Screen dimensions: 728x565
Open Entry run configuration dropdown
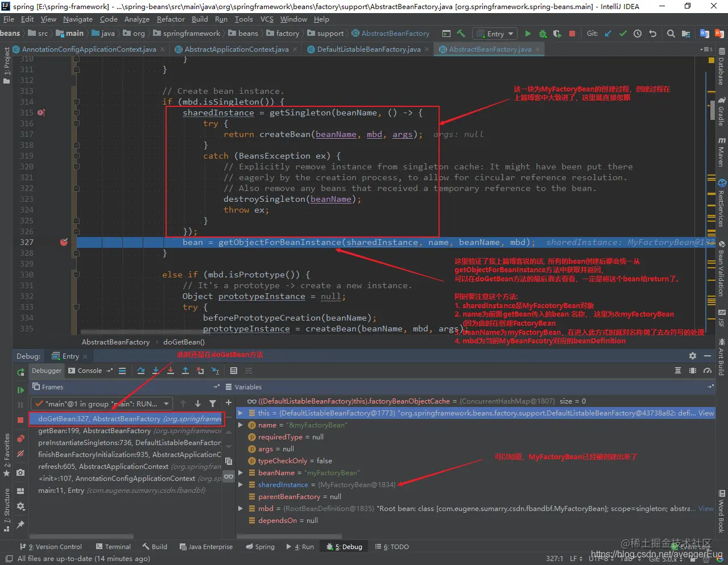494,34
